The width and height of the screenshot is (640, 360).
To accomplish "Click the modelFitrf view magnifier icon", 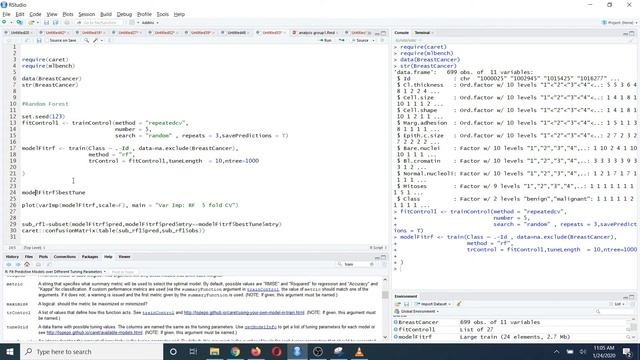I will point(628,337).
